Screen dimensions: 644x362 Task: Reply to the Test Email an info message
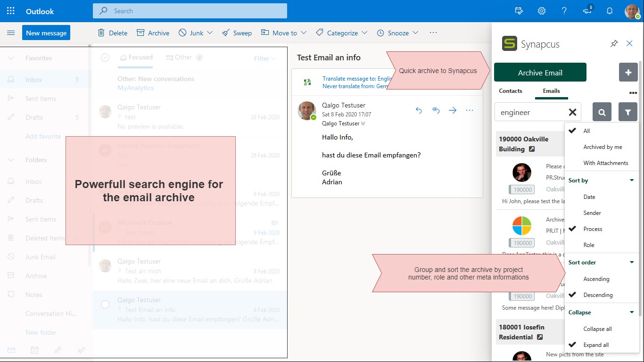click(419, 110)
